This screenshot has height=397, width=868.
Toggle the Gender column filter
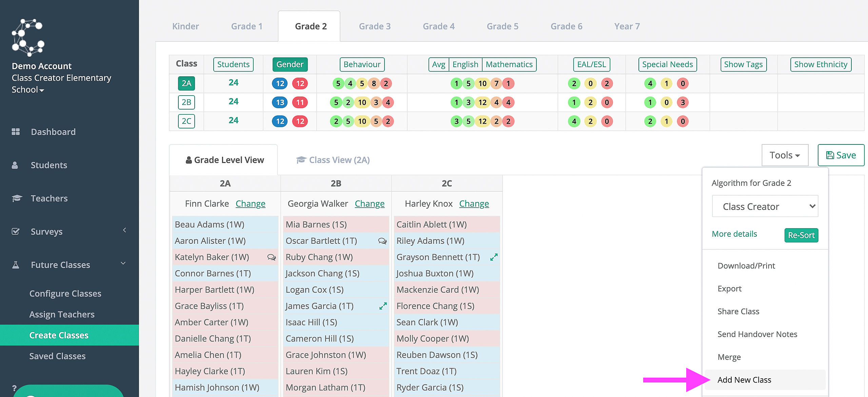coord(290,64)
